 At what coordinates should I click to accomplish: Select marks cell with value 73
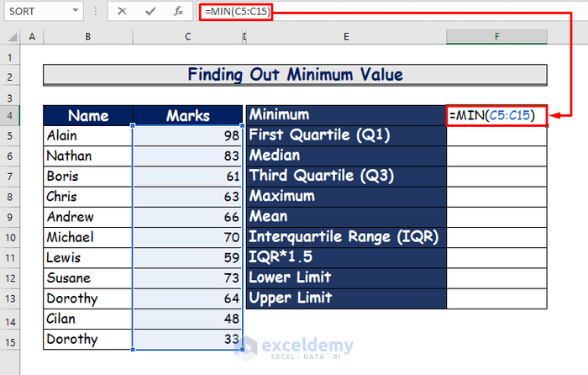[x=188, y=278]
